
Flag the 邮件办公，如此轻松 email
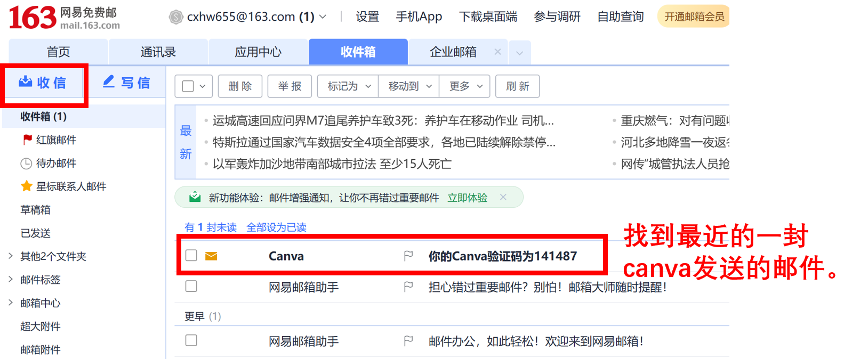pyautogui.click(x=408, y=341)
